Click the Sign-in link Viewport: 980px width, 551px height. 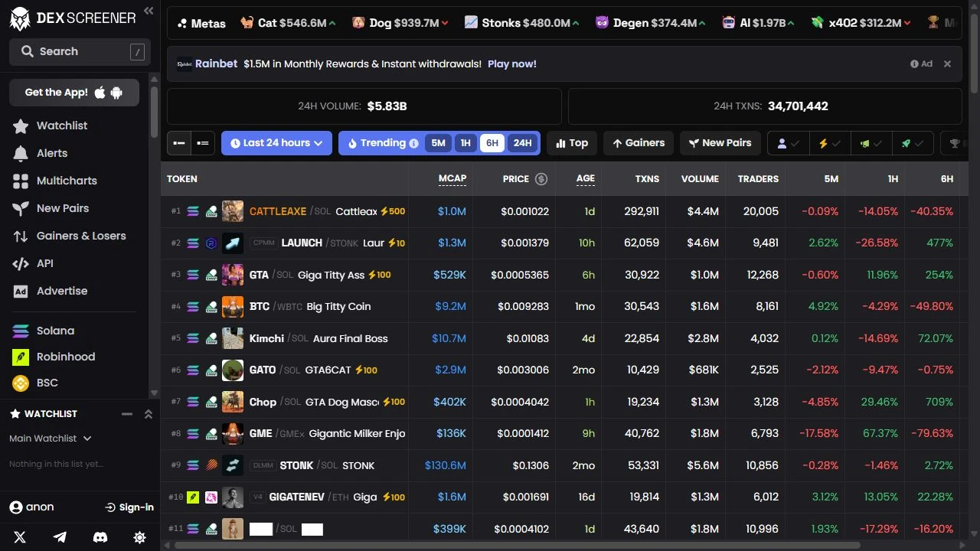tap(129, 507)
